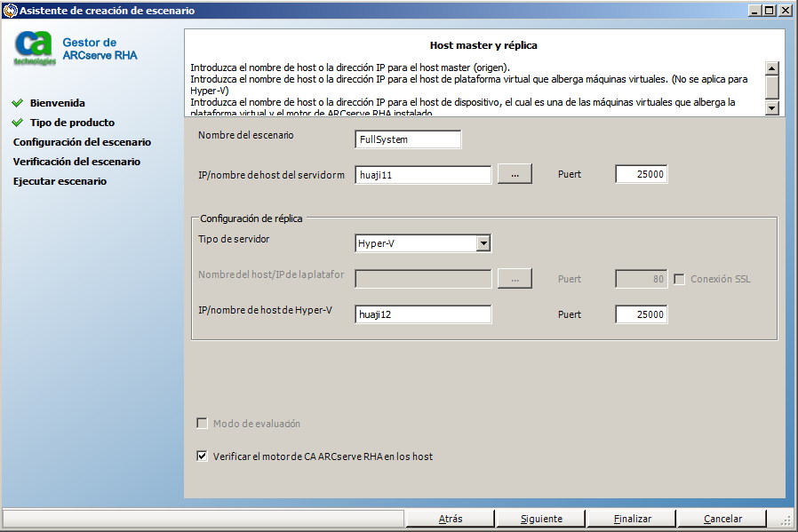Open the Tipo de servidor dropdown
Viewport: 798px width, 532px height.
(483, 243)
